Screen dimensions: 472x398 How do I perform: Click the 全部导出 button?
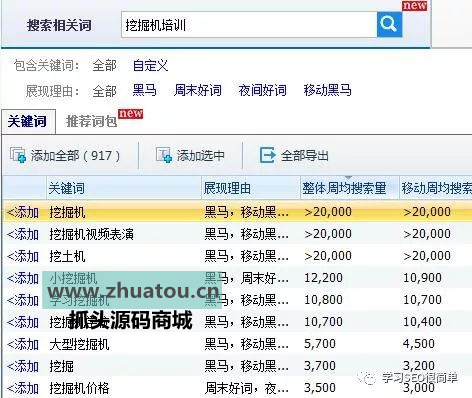tap(294, 155)
